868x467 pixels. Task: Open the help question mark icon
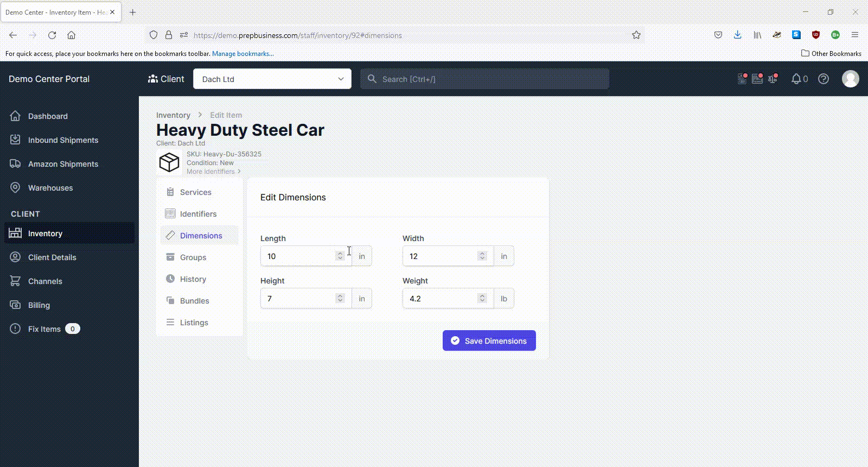(x=824, y=79)
